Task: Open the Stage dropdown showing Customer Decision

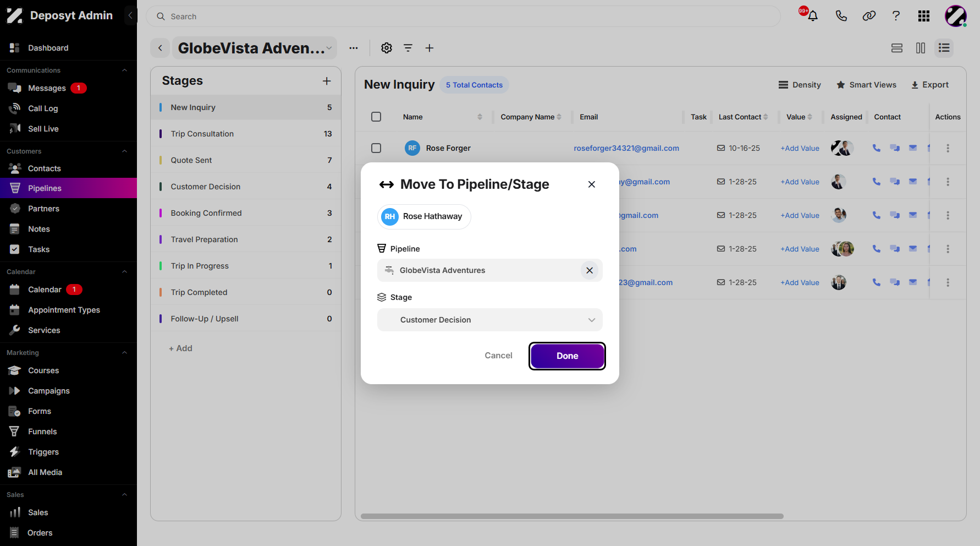Action: [490, 320]
